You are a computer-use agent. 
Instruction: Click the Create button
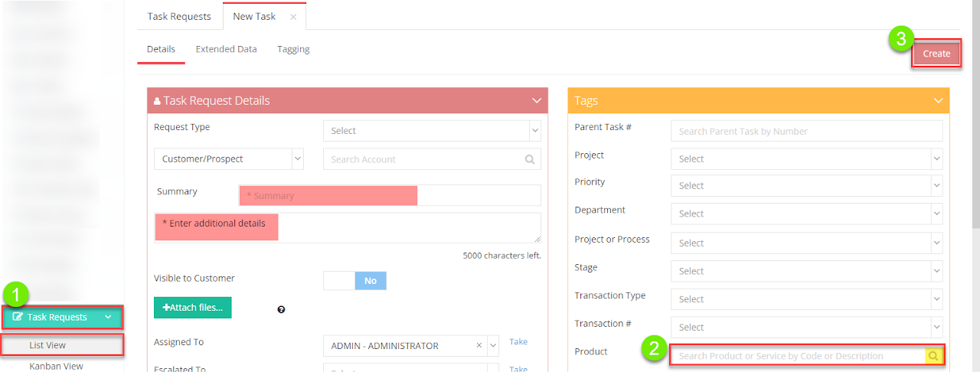[936, 54]
